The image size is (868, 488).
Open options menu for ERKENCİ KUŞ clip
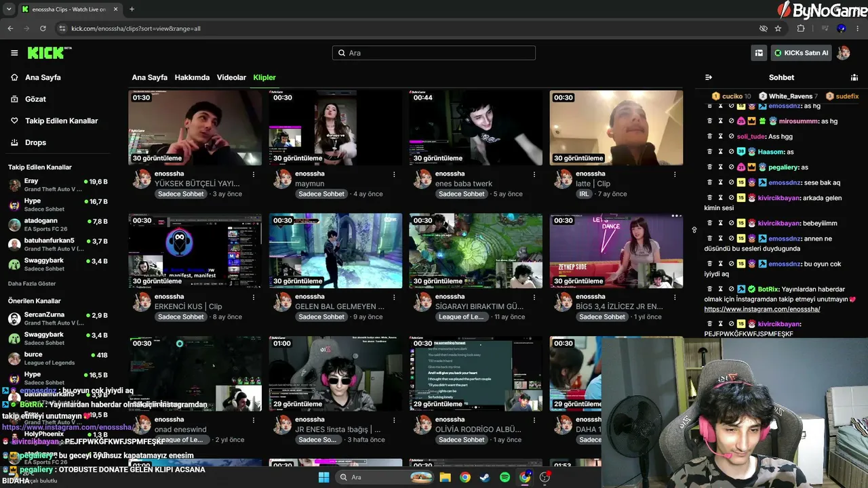(254, 297)
